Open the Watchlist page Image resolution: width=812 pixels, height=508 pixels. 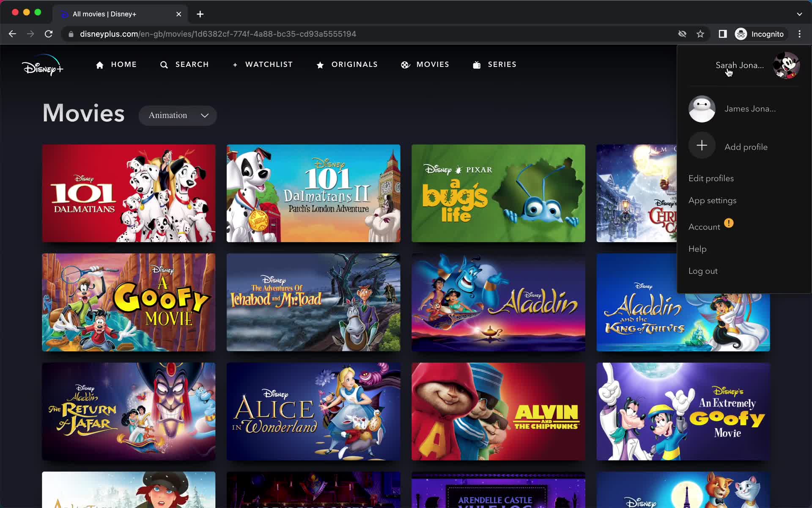pos(262,64)
